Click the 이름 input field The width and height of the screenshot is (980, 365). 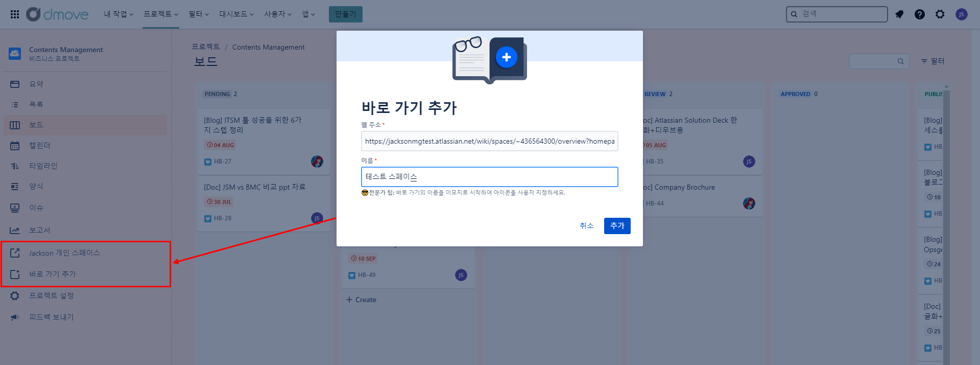tap(490, 177)
